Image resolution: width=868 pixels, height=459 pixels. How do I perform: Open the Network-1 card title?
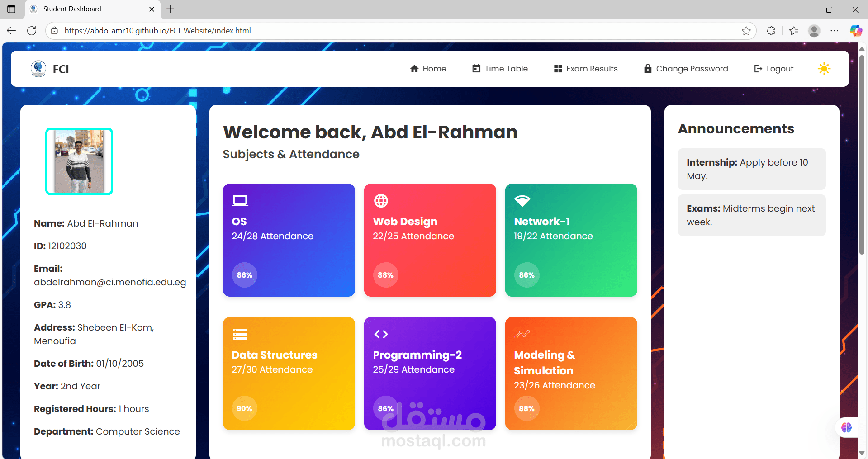542,222
